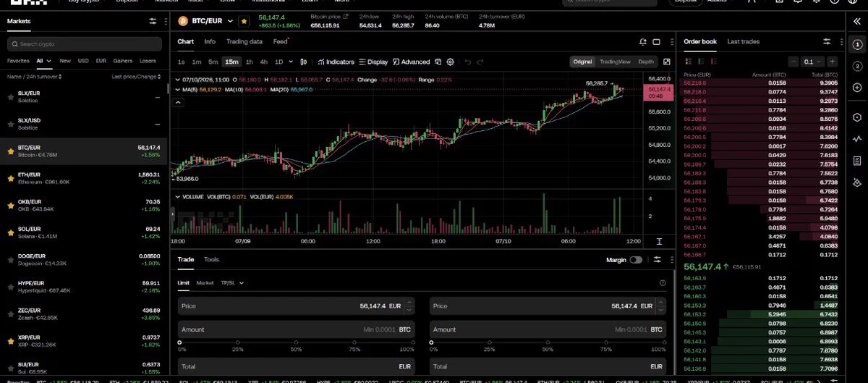Toggle the favorite star beside BTC/EUR header
The height and width of the screenshot is (383, 868).
pyautogui.click(x=244, y=22)
